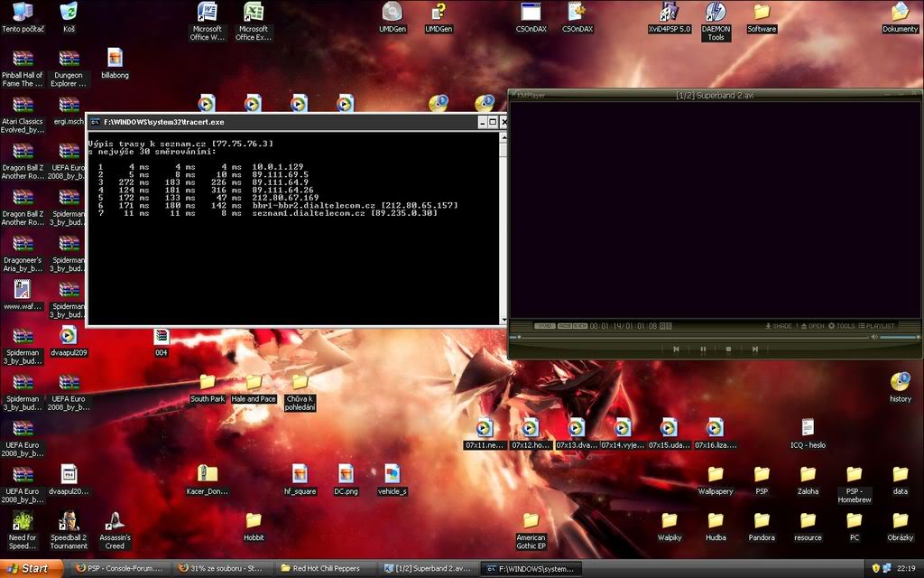Click Open in KMPlayer control bar
The height and width of the screenshot is (578, 924).
(x=811, y=326)
